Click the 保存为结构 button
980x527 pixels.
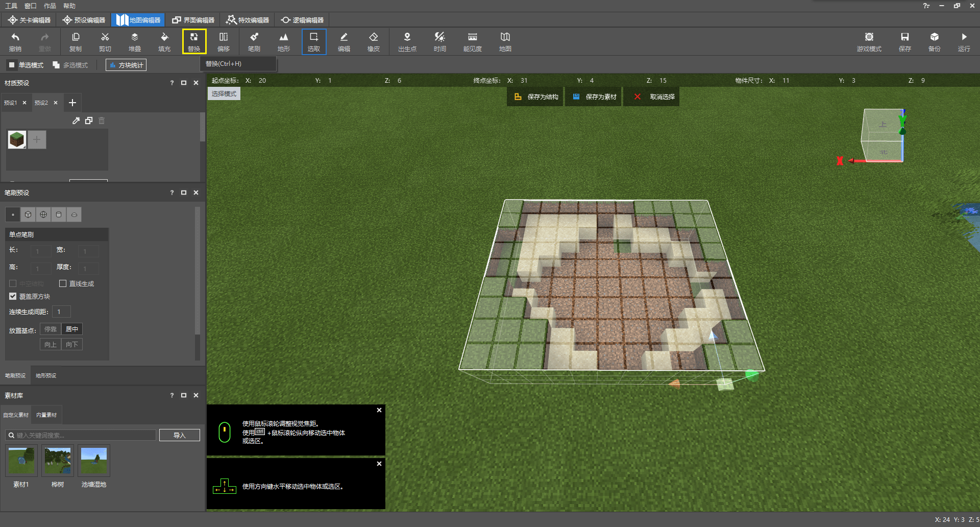[535, 97]
